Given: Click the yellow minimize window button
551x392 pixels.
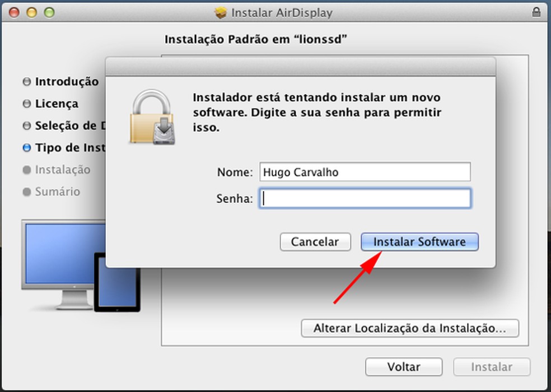Looking at the screenshot, I should pyautogui.click(x=31, y=13).
